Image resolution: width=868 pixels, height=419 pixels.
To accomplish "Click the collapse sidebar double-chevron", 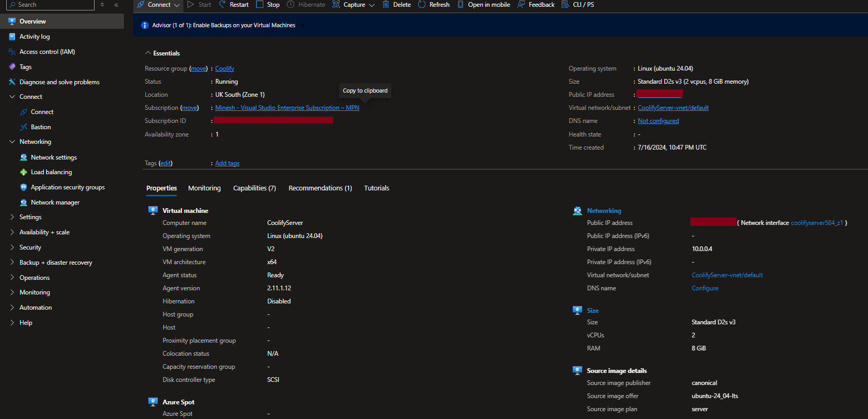I will 116,5.
